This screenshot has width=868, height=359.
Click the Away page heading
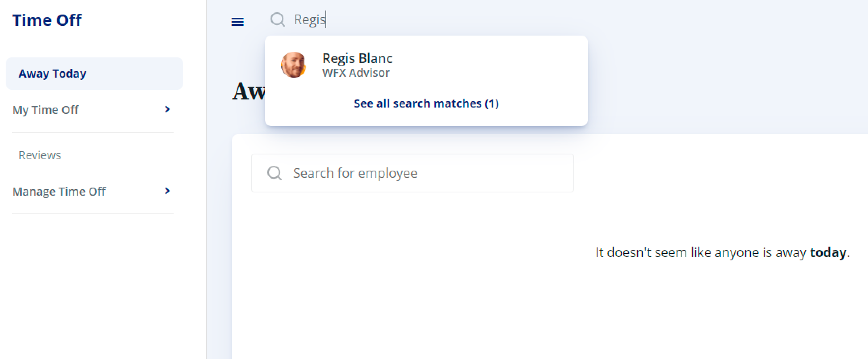coord(249,91)
